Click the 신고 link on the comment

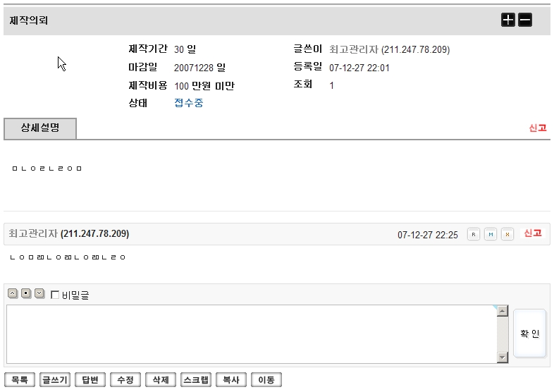coord(532,233)
